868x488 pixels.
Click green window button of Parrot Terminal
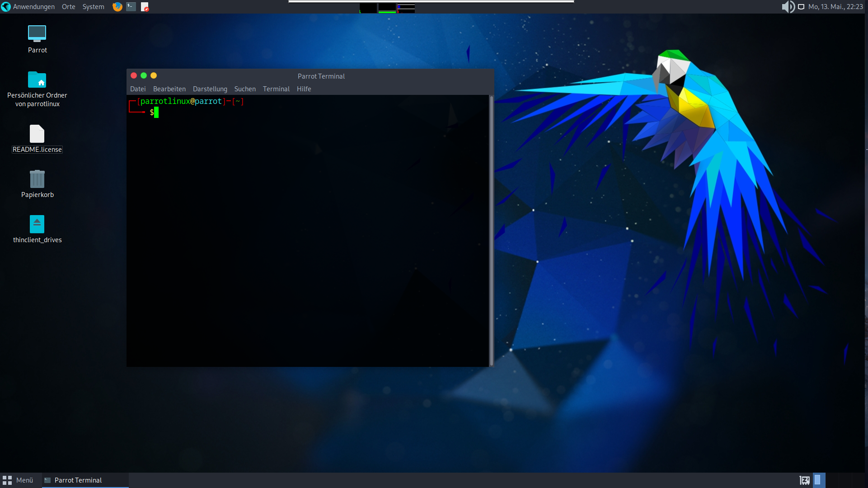[144, 75]
